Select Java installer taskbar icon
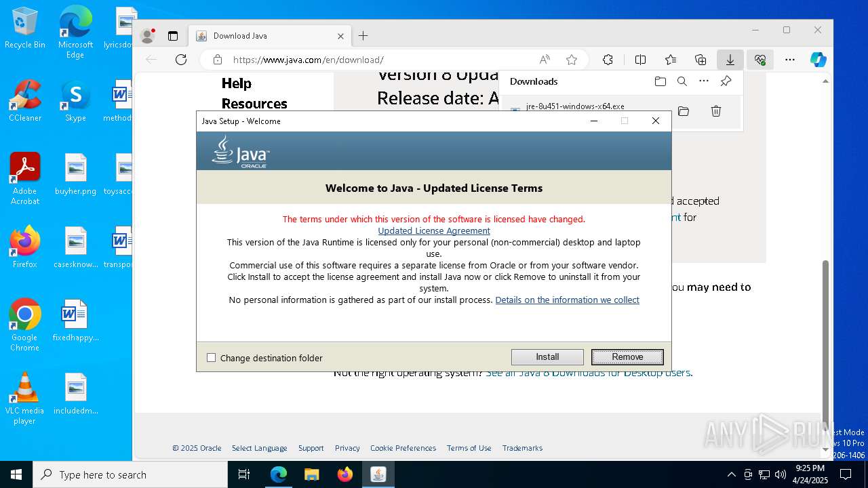This screenshot has width=868, height=488. 378,474
